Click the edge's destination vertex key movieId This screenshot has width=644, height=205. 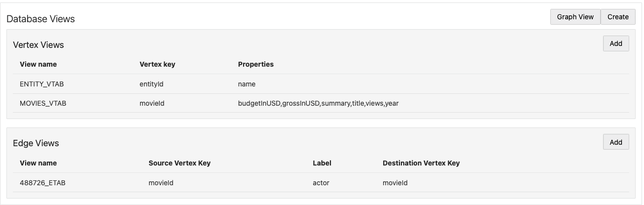395,183
